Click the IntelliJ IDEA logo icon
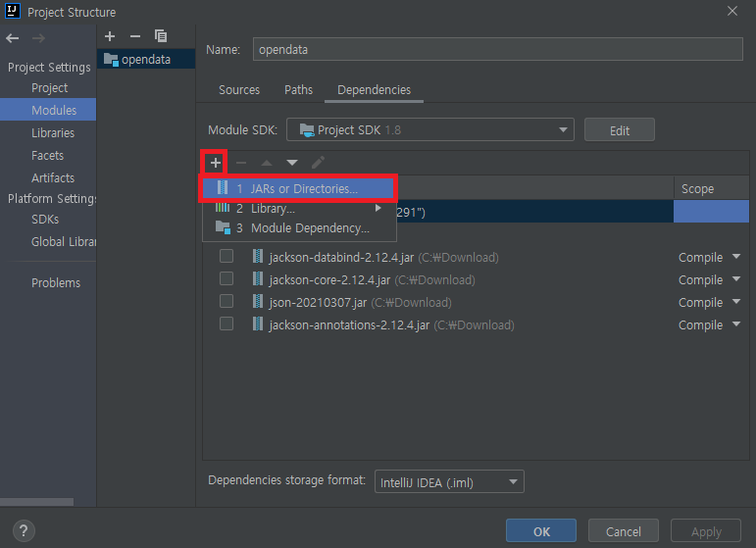Screen dimensions: 756x548 (x=13, y=11)
